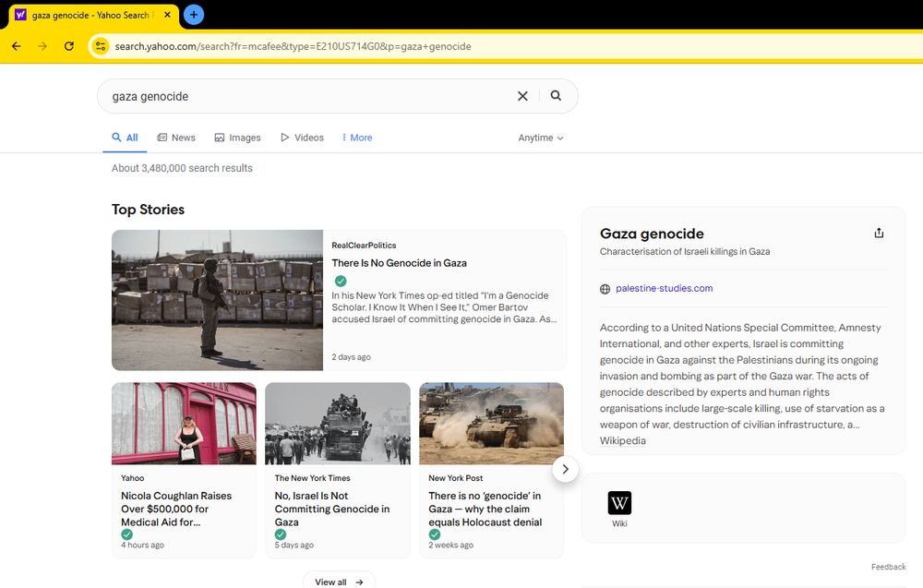Expand the Anytime time filter dropdown

pos(540,138)
